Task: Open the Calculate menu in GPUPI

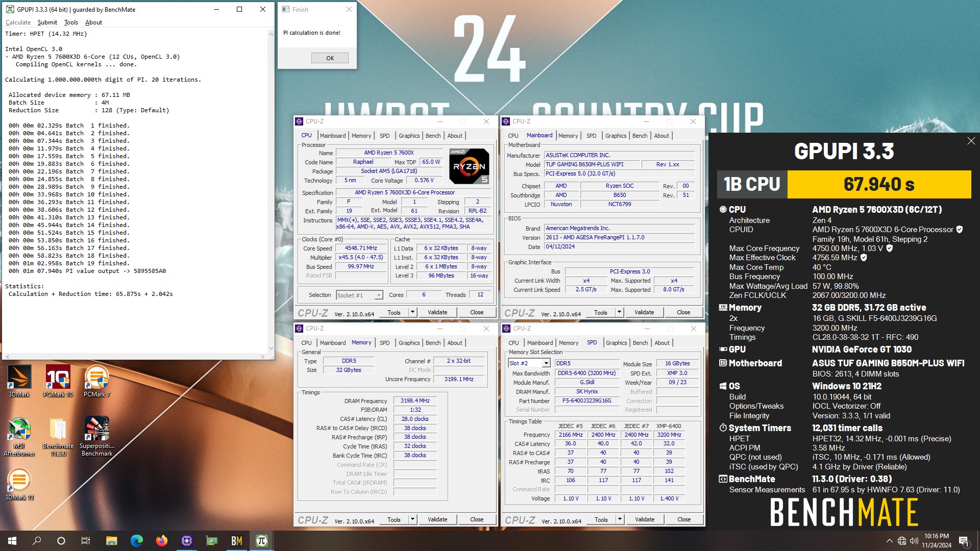Action: tap(18, 22)
